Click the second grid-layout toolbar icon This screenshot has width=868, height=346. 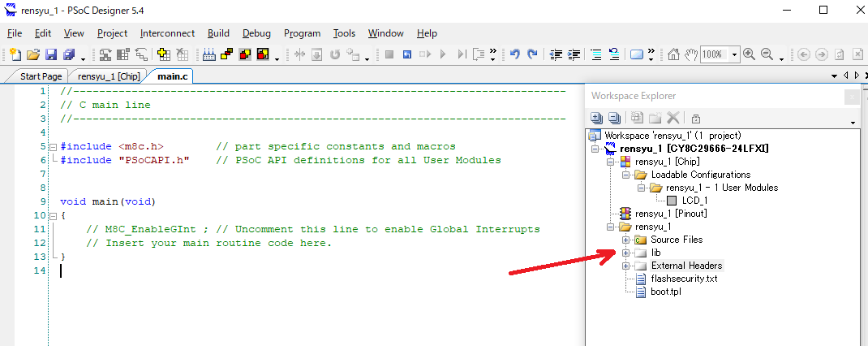click(123, 54)
